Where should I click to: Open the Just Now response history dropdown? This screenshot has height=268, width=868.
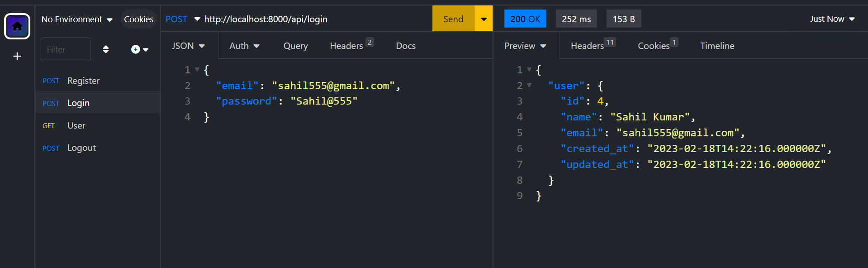pos(832,19)
